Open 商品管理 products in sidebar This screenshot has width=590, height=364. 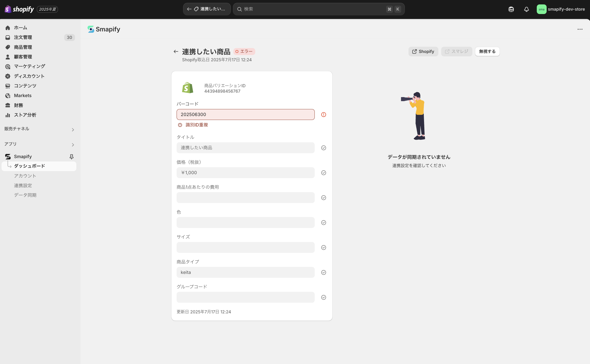[23, 47]
